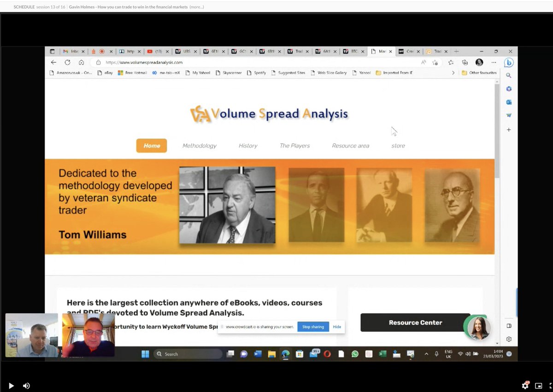Open the Other favourites folder

(479, 73)
